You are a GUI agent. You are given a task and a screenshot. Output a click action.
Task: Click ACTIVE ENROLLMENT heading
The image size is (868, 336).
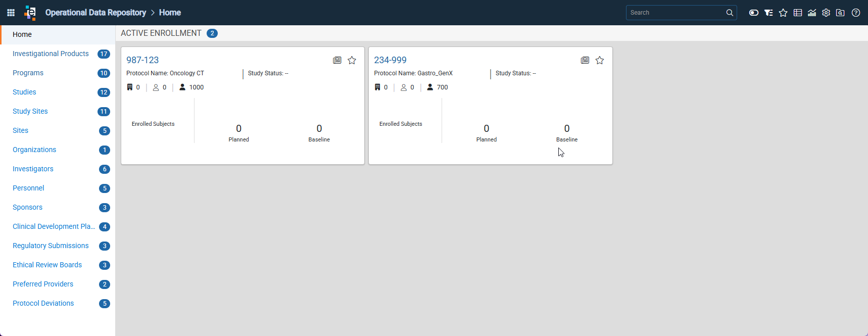click(161, 33)
